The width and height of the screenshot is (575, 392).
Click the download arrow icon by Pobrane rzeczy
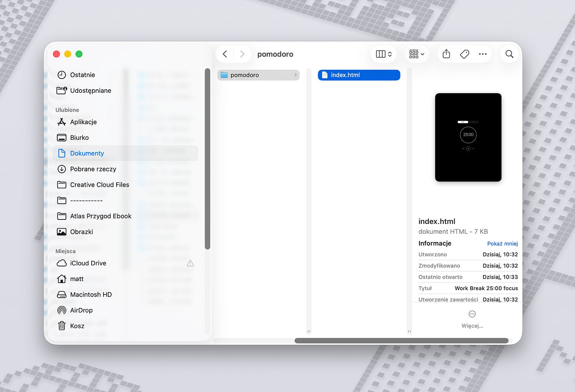point(62,169)
